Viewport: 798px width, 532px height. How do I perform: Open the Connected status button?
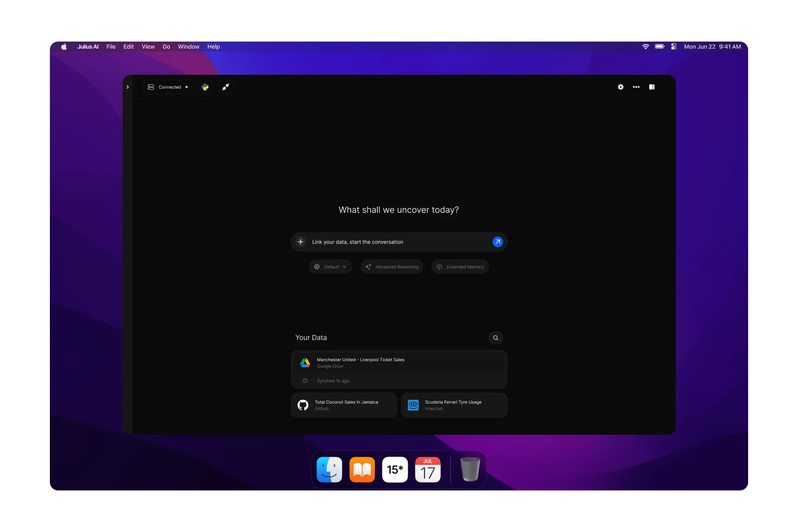click(168, 87)
